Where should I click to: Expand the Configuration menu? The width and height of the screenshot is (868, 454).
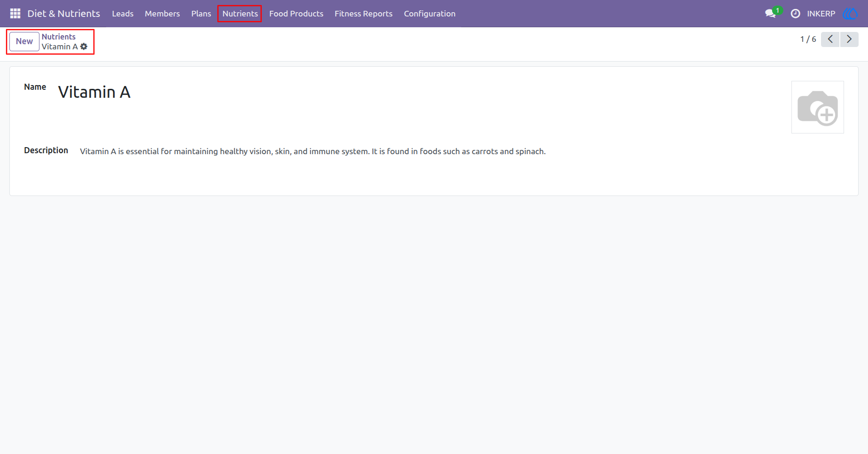[430, 14]
